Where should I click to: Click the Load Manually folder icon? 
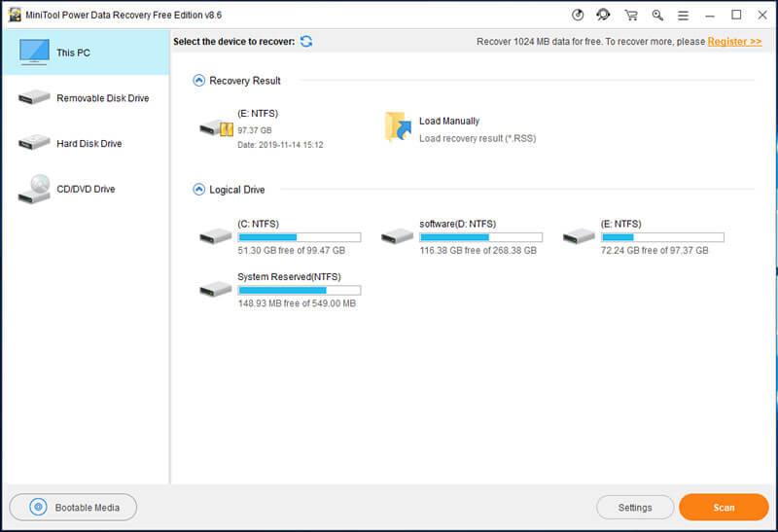pos(398,126)
